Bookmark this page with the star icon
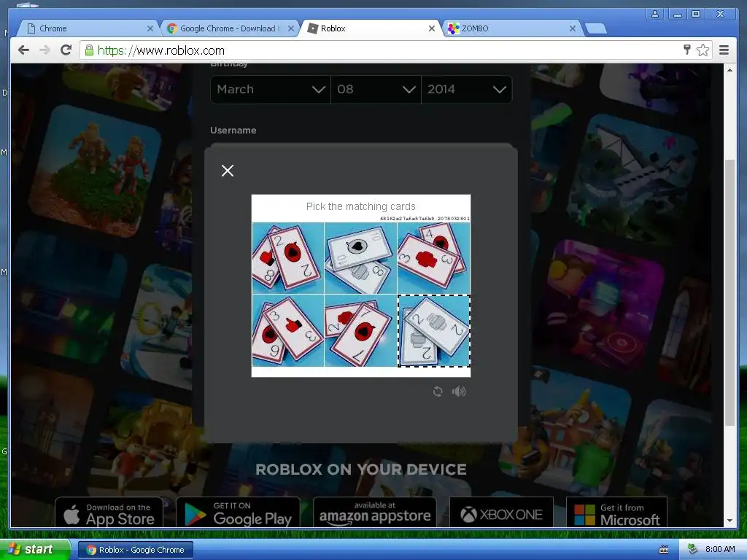 pos(703,50)
